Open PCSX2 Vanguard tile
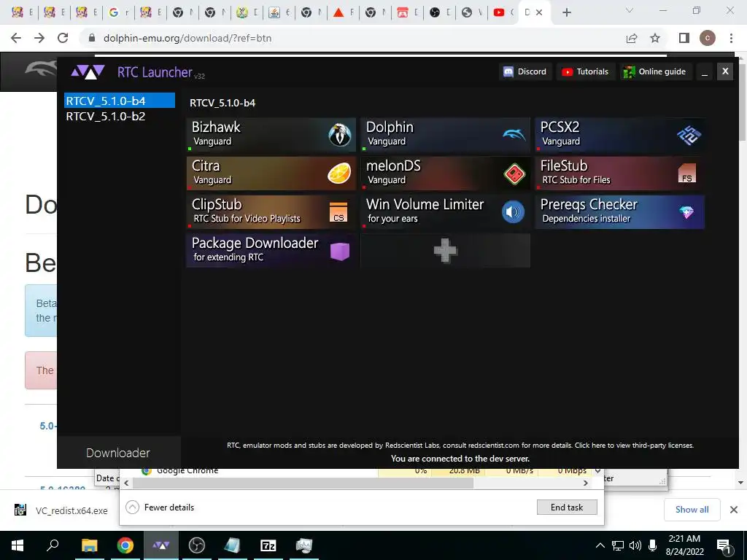The width and height of the screenshot is (747, 560). point(620,135)
